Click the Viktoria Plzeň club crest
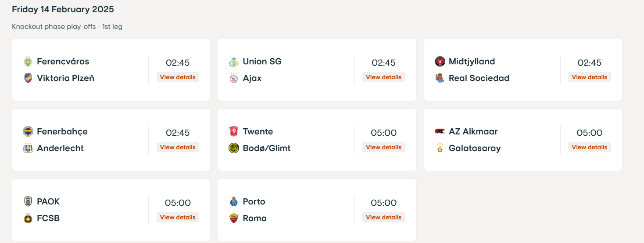Viewport: 644px width, 243px height. pos(28,78)
